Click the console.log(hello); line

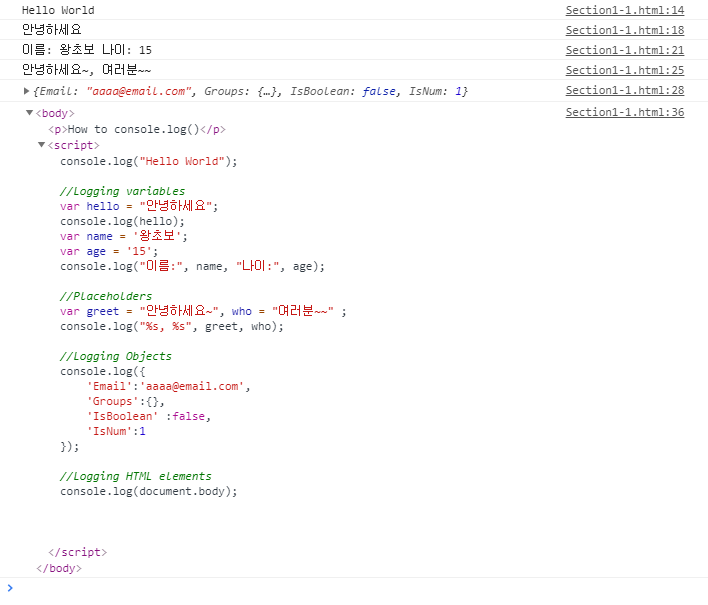pos(122,221)
